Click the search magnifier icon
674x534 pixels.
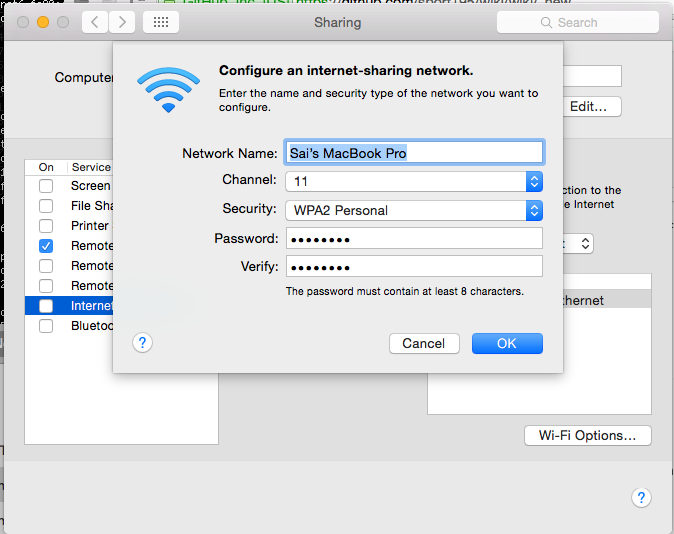pyautogui.click(x=546, y=22)
